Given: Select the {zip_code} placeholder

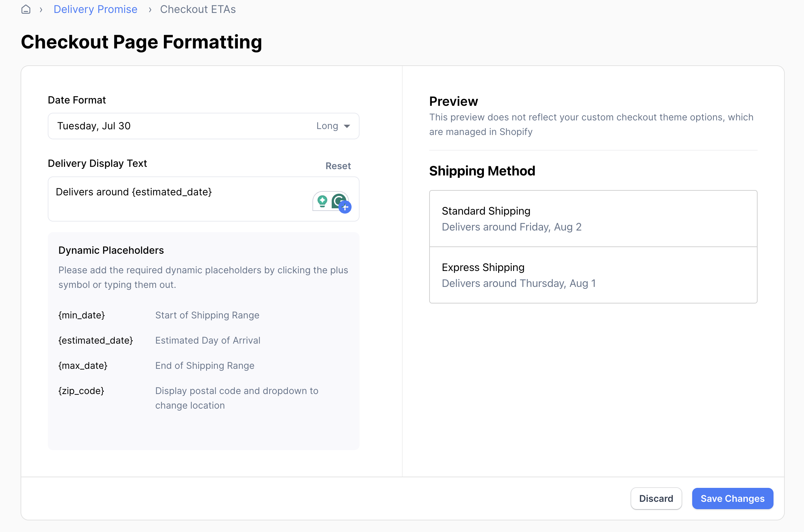Looking at the screenshot, I should [x=81, y=391].
